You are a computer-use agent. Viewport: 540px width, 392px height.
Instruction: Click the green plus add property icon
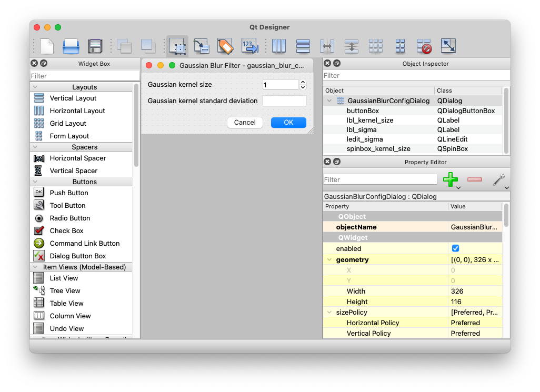click(x=450, y=179)
